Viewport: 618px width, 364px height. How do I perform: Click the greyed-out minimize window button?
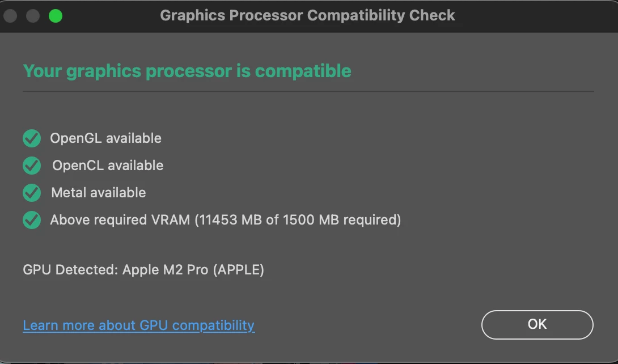click(x=33, y=15)
